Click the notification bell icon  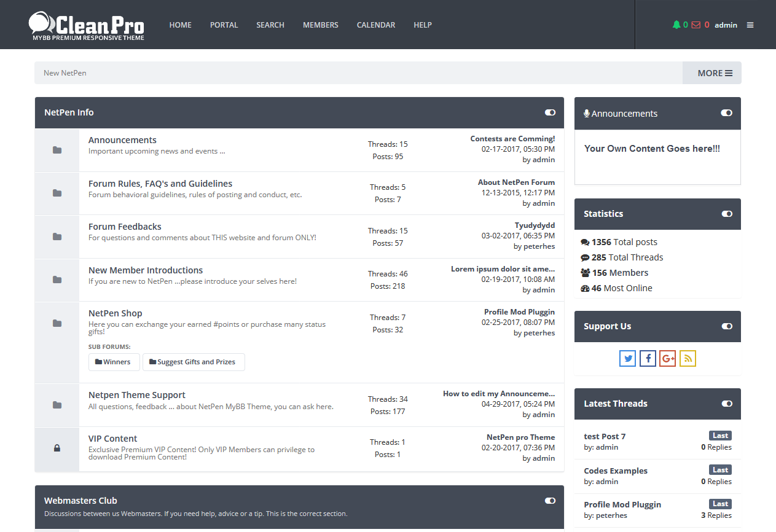[x=678, y=25]
